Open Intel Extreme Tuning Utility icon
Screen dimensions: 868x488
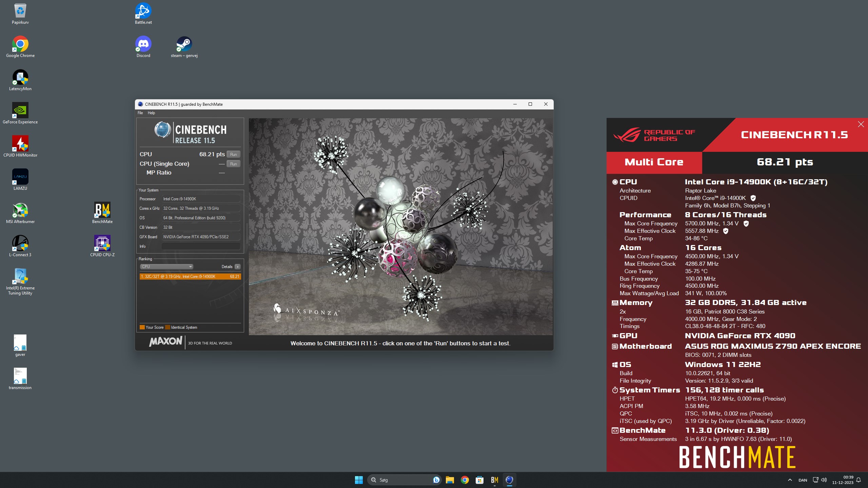coord(20,281)
